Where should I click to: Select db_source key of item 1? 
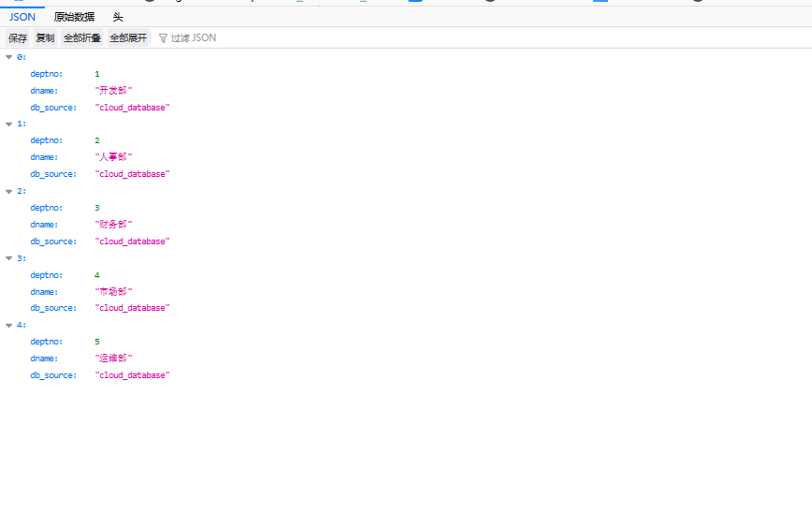(53, 174)
